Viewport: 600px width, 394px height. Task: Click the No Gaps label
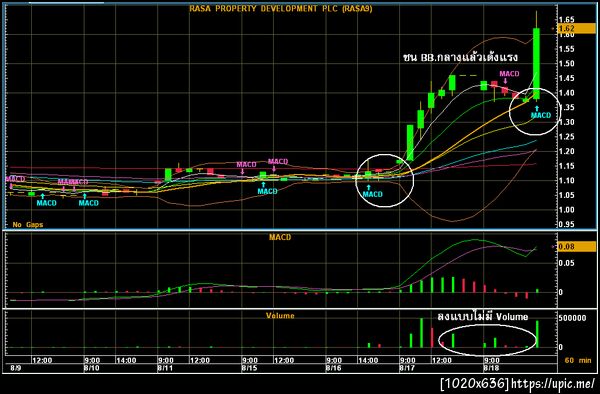click(x=28, y=225)
